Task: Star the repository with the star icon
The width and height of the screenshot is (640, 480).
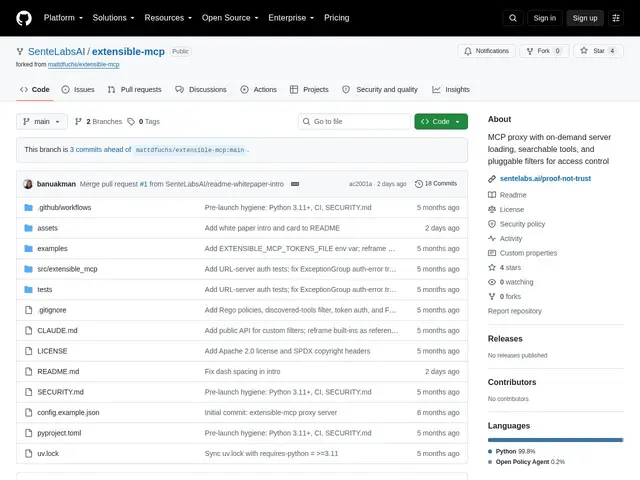Action: click(584, 51)
